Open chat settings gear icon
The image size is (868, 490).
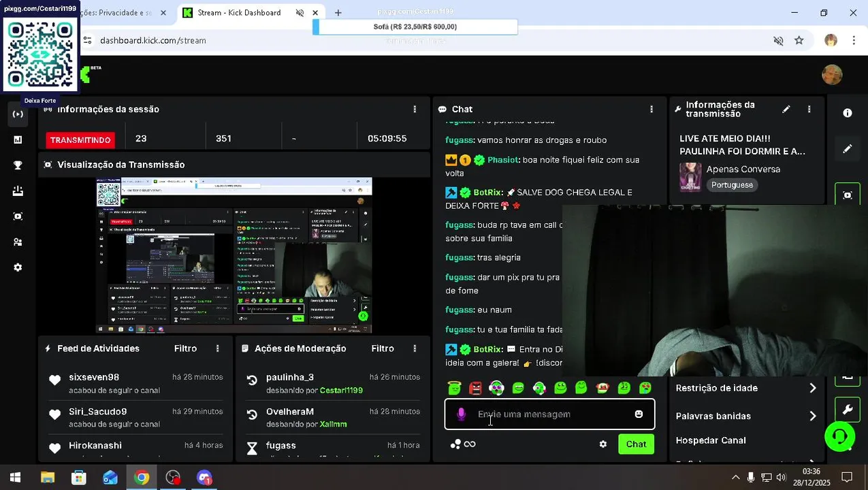coord(602,444)
